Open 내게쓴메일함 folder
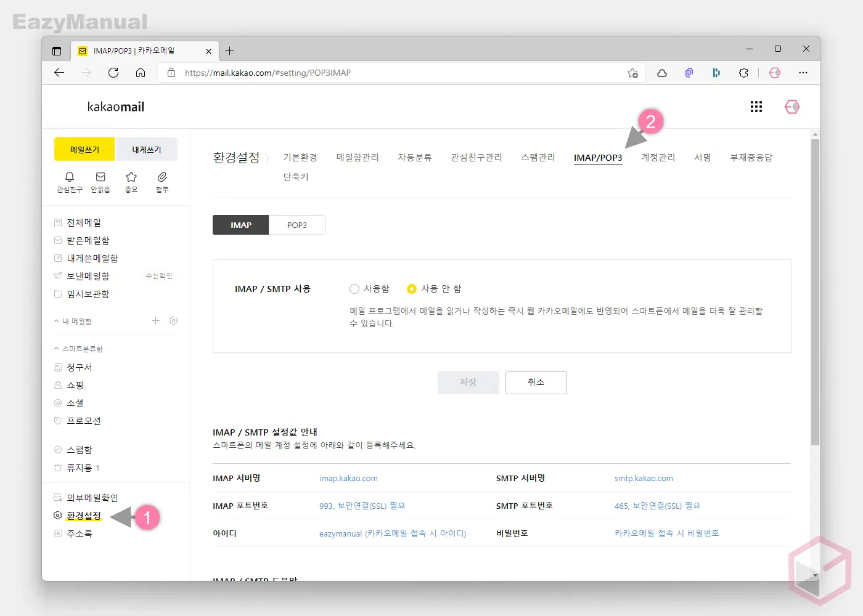Viewport: 863px width, 616px height. coord(92,258)
